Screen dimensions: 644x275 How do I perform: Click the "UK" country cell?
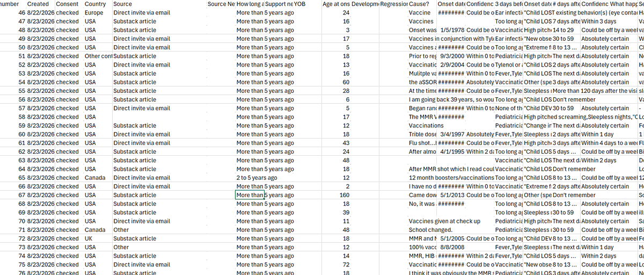pyautogui.click(x=97, y=238)
